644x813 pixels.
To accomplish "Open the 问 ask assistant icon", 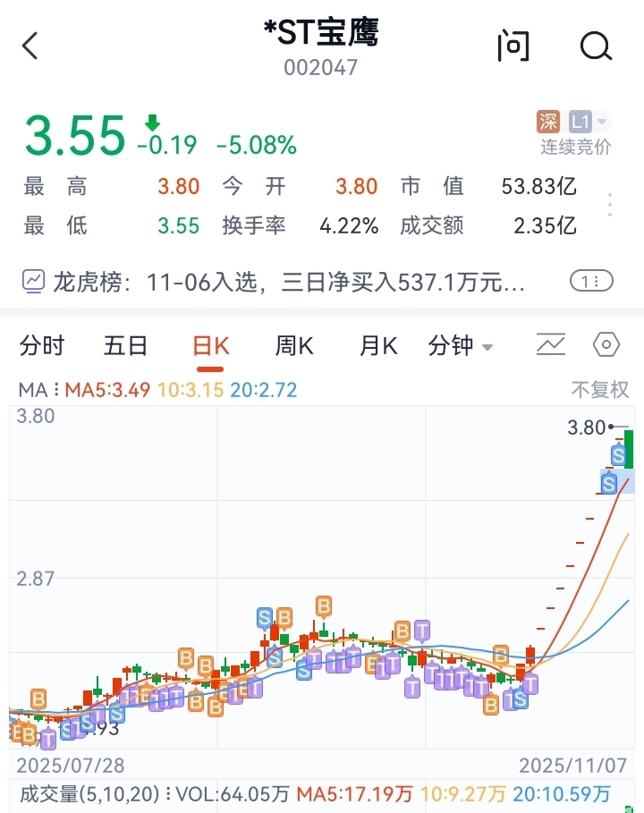I will click(513, 46).
